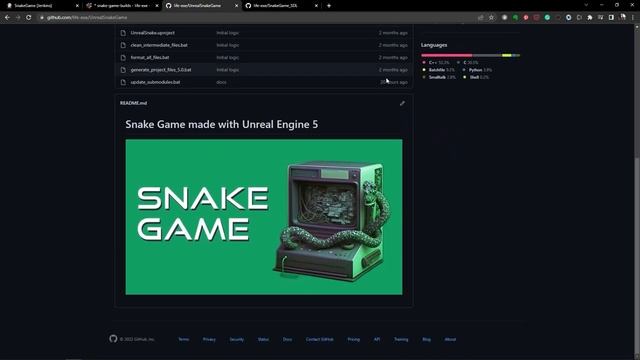Open the Training footer link
640x360 pixels.
click(401, 339)
